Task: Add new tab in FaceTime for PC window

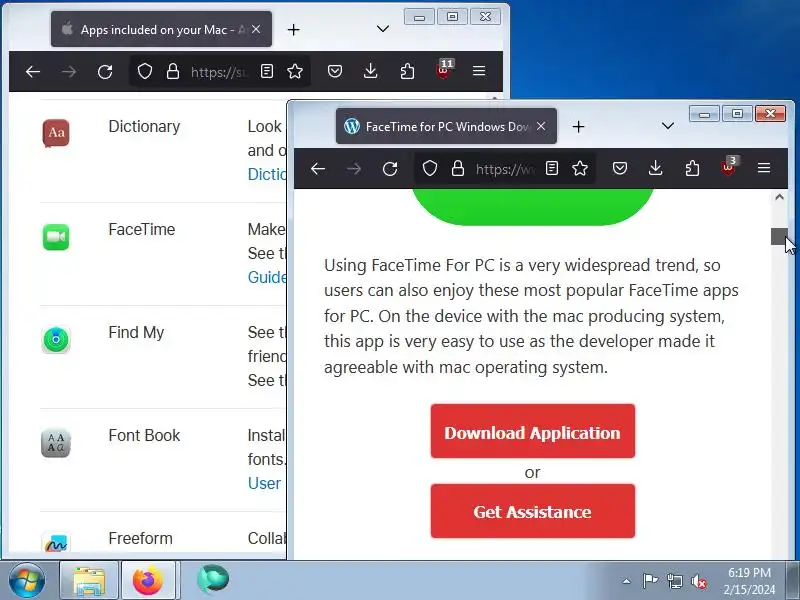Action: (x=578, y=127)
